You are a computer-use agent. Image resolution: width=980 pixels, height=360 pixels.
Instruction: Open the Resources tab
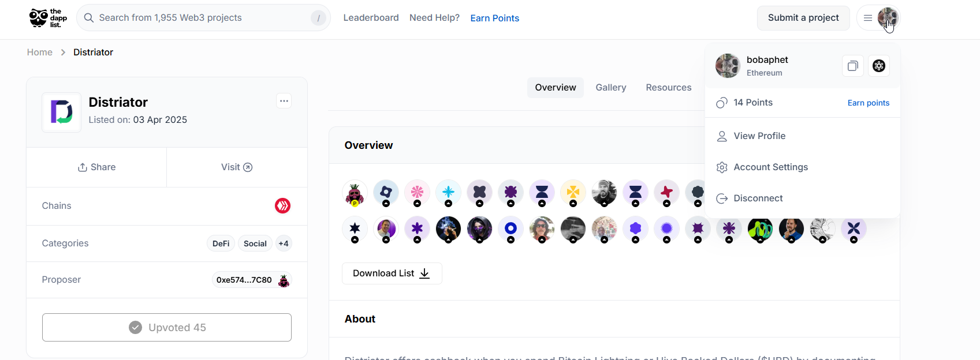click(669, 88)
